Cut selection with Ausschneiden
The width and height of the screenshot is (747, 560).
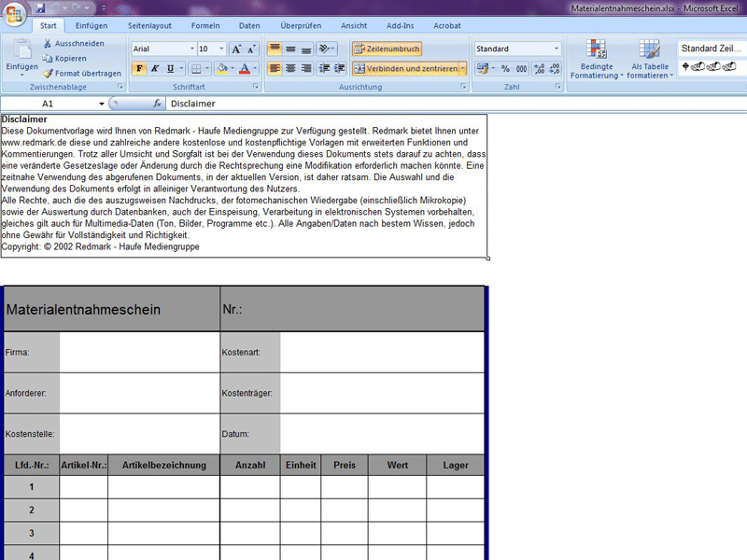point(74,43)
